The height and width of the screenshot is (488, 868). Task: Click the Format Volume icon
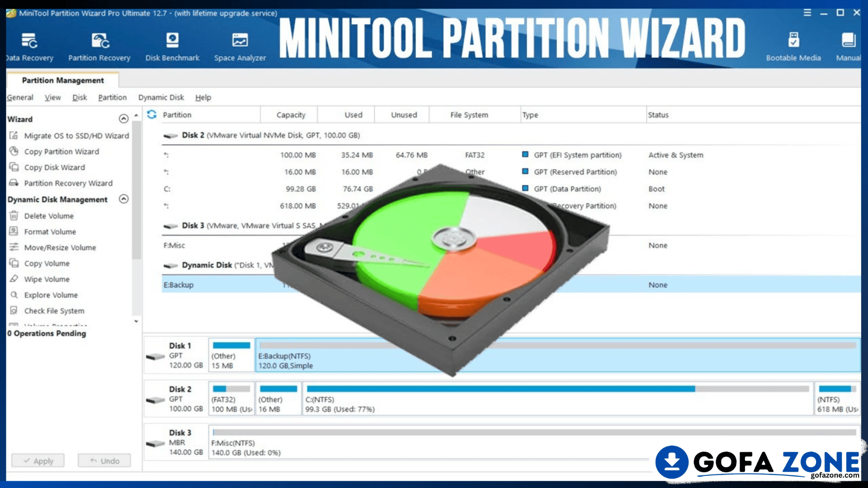click(x=14, y=231)
